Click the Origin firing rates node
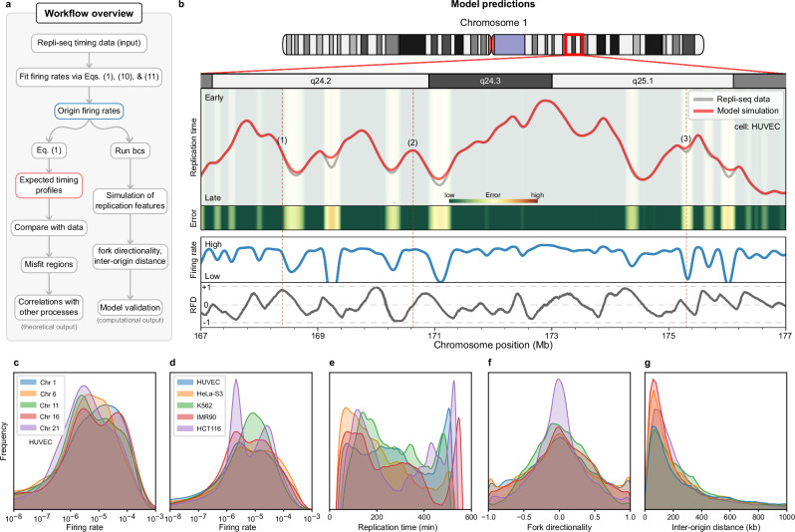This screenshot has height=532, width=795. point(89,111)
